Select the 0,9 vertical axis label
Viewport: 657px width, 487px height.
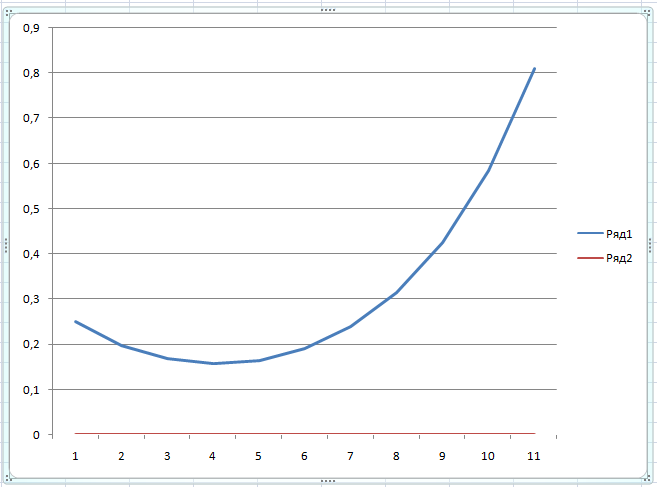coord(31,28)
